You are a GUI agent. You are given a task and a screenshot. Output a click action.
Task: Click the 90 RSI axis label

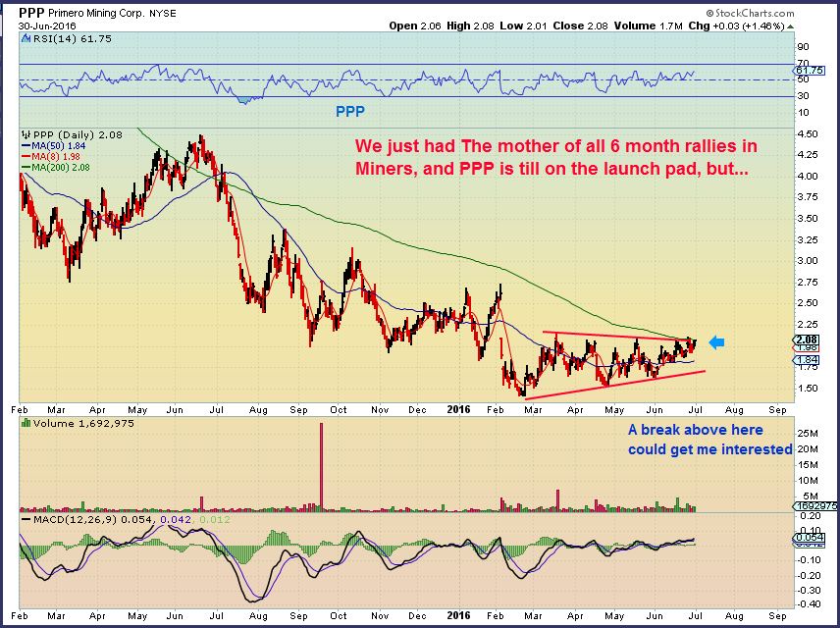coord(803,47)
